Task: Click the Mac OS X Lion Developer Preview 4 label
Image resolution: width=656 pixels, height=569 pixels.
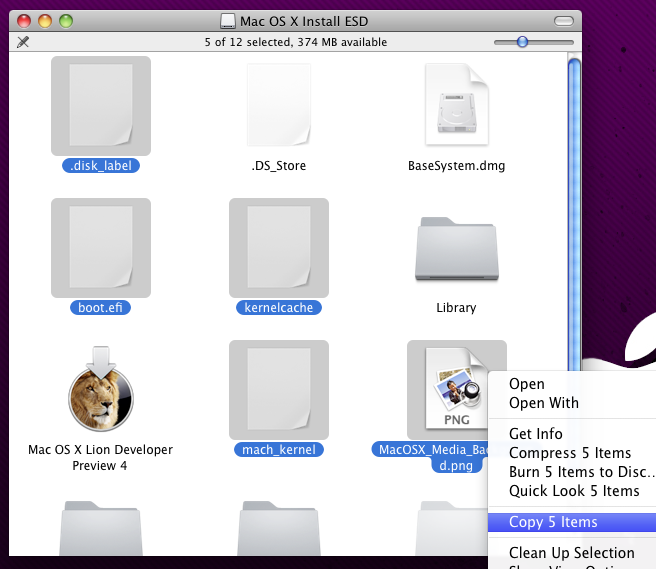Action: [100, 457]
